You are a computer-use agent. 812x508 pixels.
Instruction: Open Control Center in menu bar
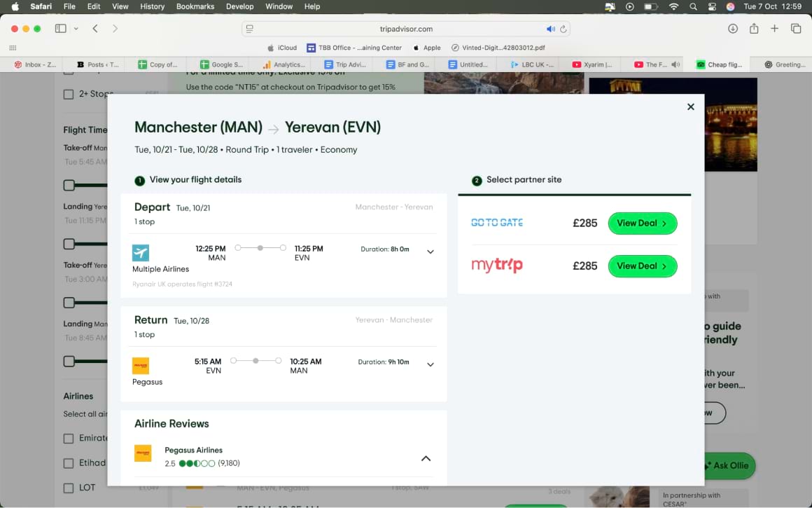(712, 6)
